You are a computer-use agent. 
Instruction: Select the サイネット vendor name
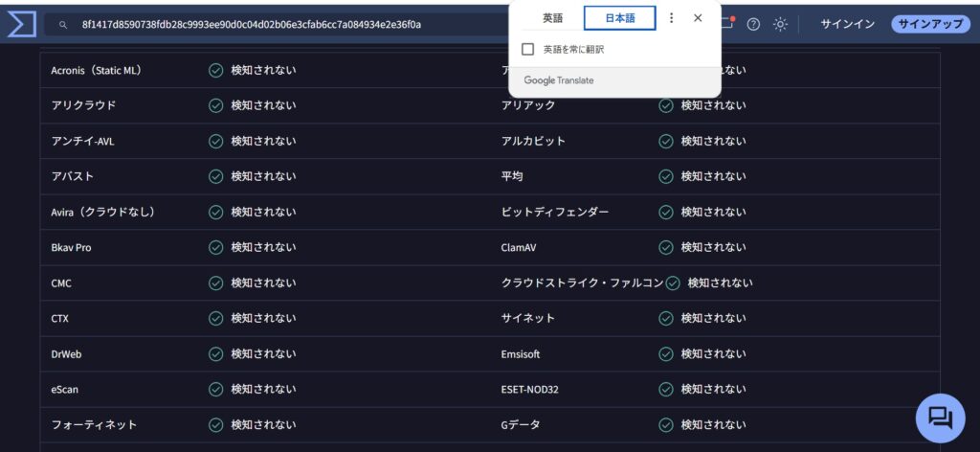pos(528,319)
